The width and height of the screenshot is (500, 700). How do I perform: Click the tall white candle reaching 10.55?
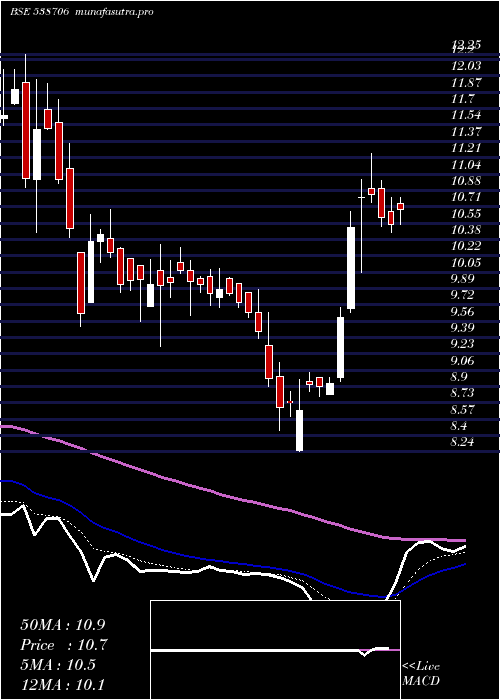(351, 268)
